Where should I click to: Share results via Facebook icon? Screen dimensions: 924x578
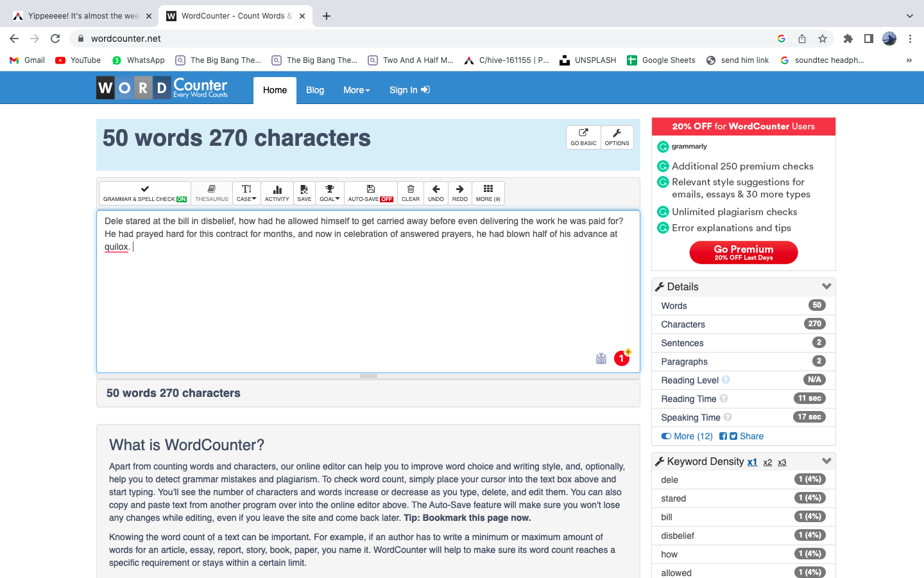[x=723, y=436]
